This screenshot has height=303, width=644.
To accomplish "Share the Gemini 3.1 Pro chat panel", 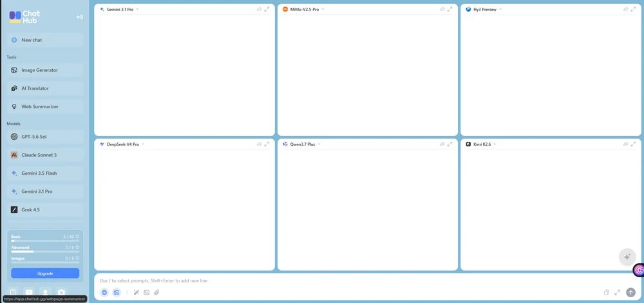I will point(259,9).
